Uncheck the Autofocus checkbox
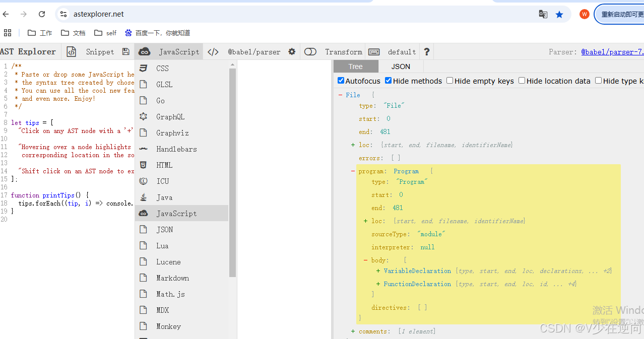 tap(341, 80)
